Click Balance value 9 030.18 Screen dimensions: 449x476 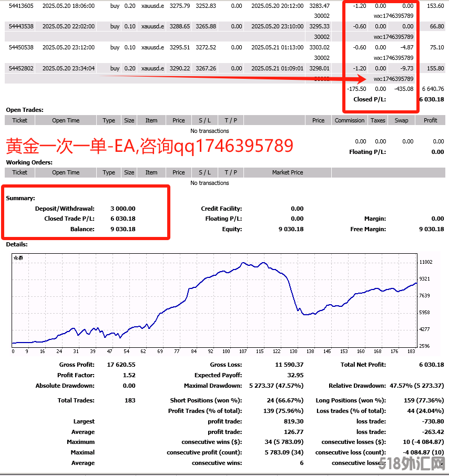coord(123,229)
